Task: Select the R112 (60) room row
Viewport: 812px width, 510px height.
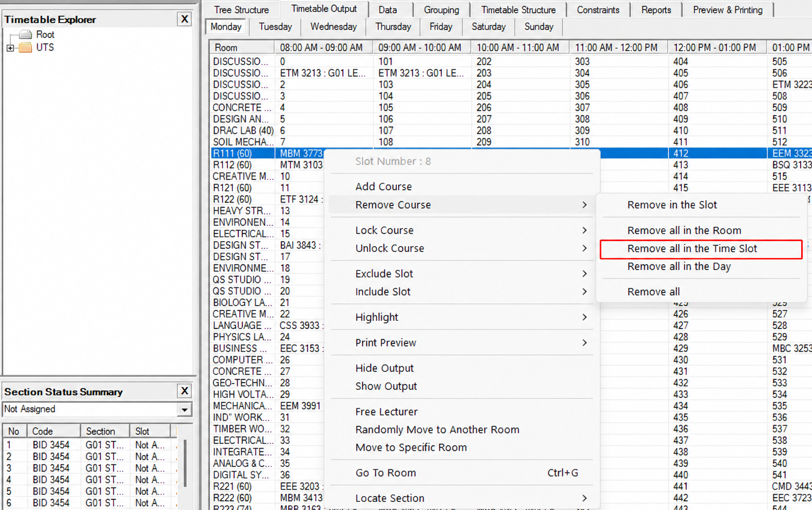Action: 233,165
